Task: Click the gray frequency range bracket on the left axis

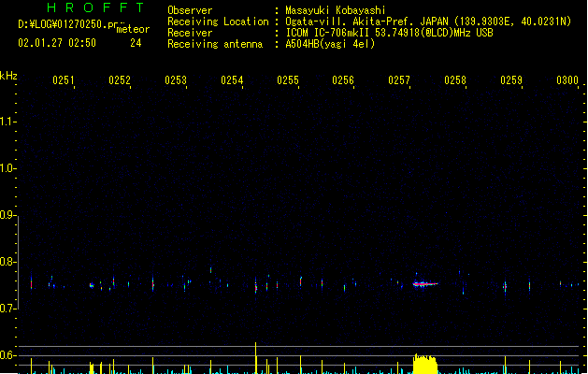Action: click(18, 262)
